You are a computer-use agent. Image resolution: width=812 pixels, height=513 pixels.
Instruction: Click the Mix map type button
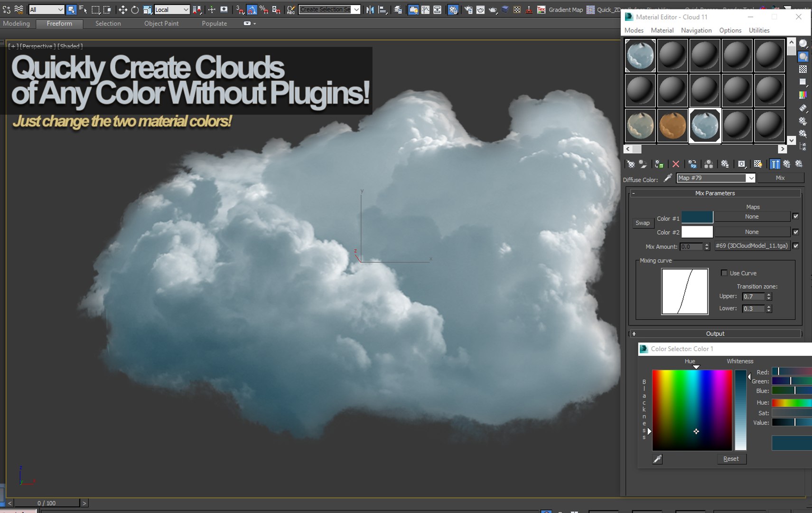point(780,178)
